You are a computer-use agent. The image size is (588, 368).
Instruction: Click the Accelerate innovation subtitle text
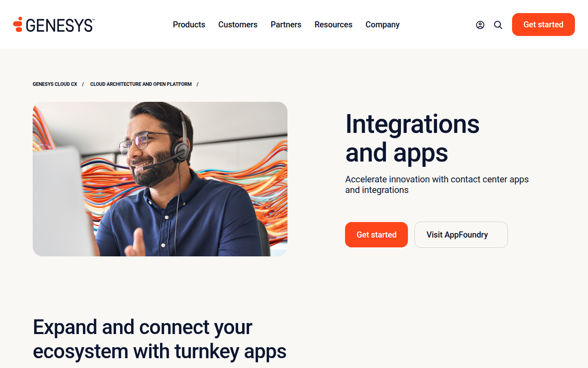pyautogui.click(x=437, y=184)
